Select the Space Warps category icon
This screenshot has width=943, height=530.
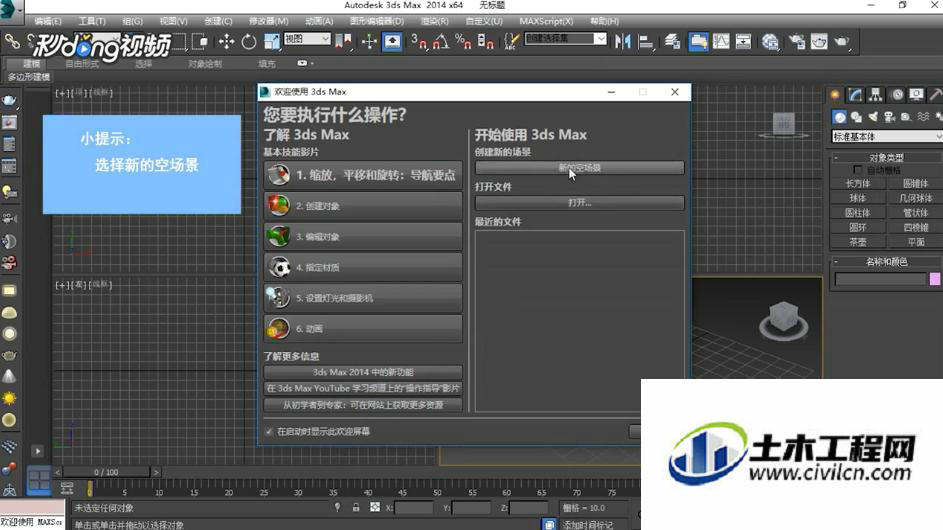923,117
